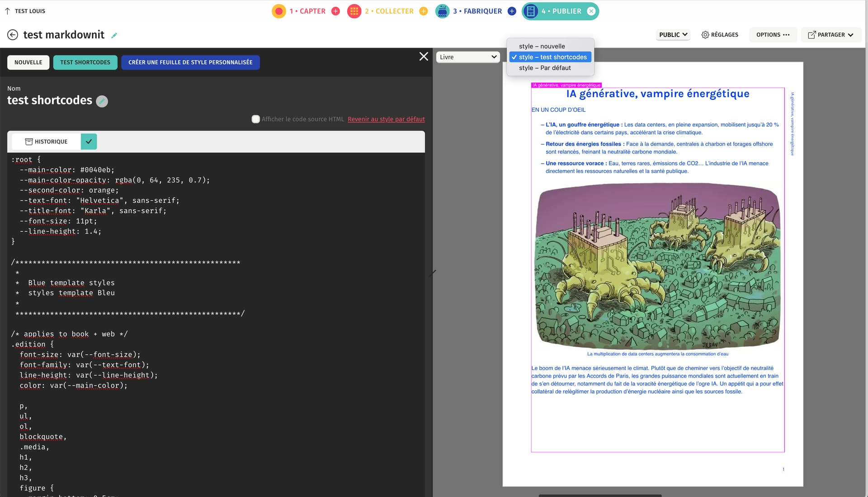Click the cartoon image in preview
This screenshot has width=868, height=497.
657,266
